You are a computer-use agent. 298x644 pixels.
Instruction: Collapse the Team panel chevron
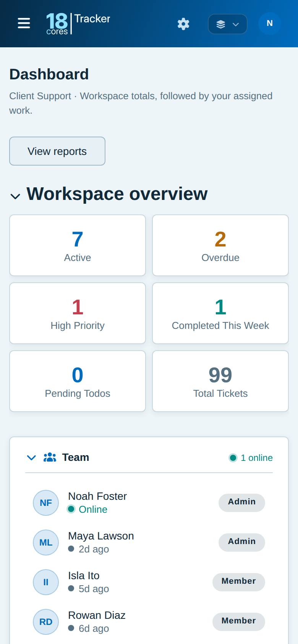(31, 457)
